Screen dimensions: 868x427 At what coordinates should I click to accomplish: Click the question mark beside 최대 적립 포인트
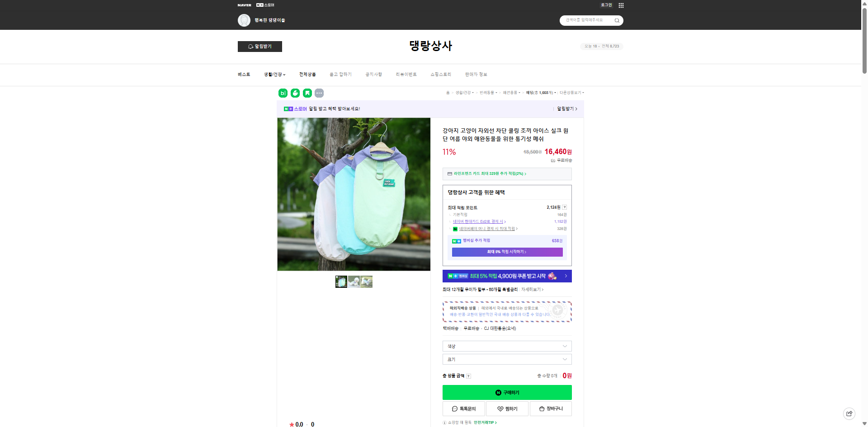[x=565, y=207]
